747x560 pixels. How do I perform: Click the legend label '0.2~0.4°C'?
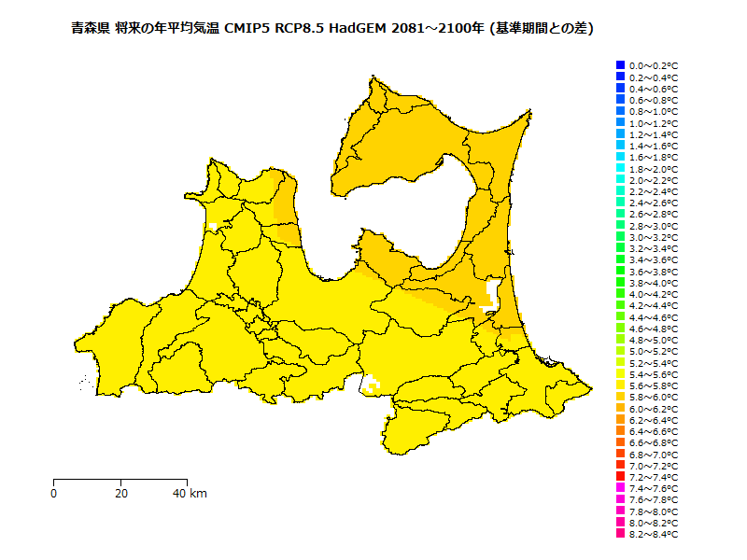click(x=654, y=77)
